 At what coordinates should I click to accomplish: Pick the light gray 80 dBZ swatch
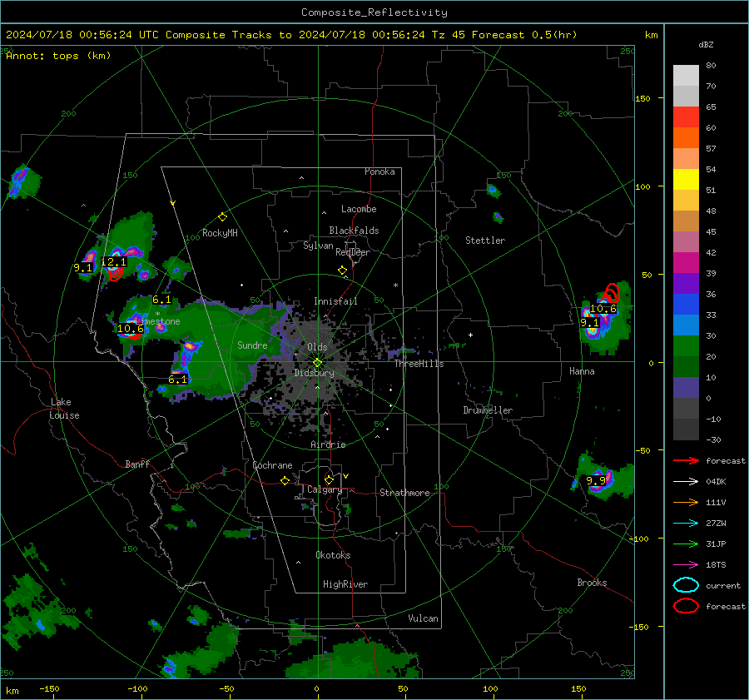click(x=686, y=76)
